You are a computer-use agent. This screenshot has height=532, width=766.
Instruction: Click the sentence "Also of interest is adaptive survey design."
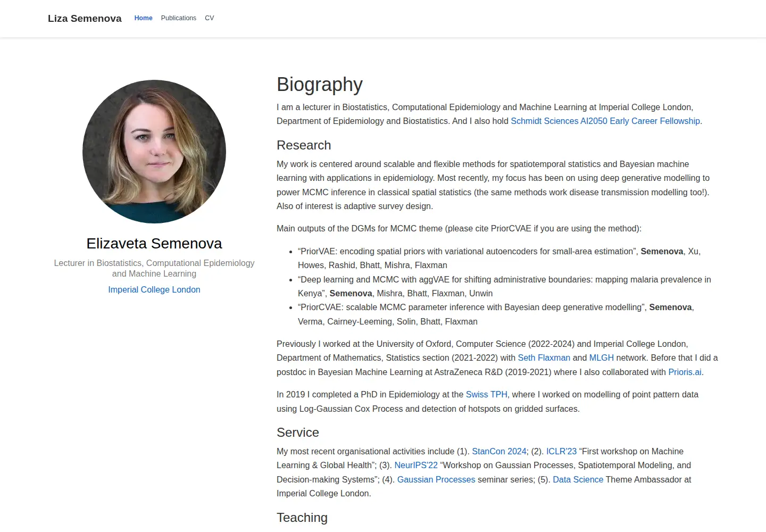(x=355, y=206)
